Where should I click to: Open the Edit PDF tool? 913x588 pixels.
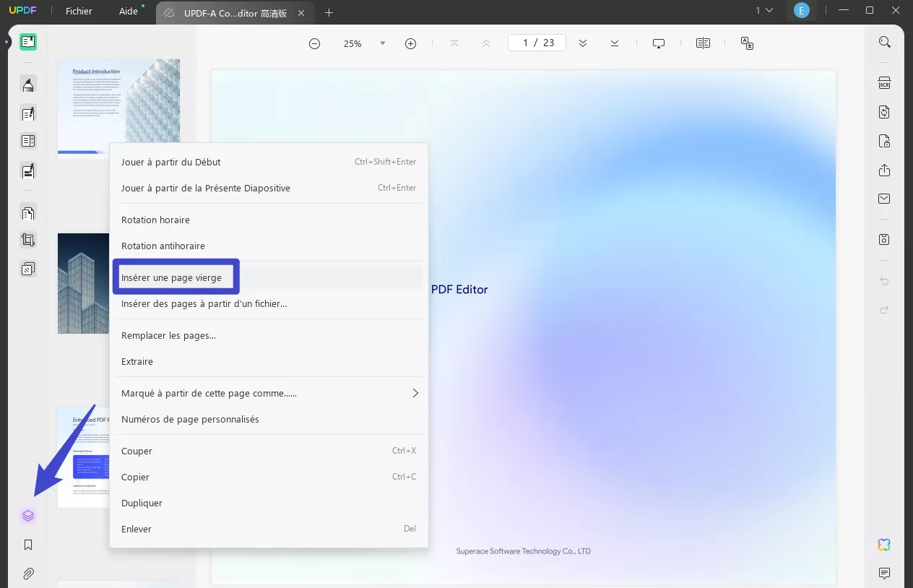(28, 113)
